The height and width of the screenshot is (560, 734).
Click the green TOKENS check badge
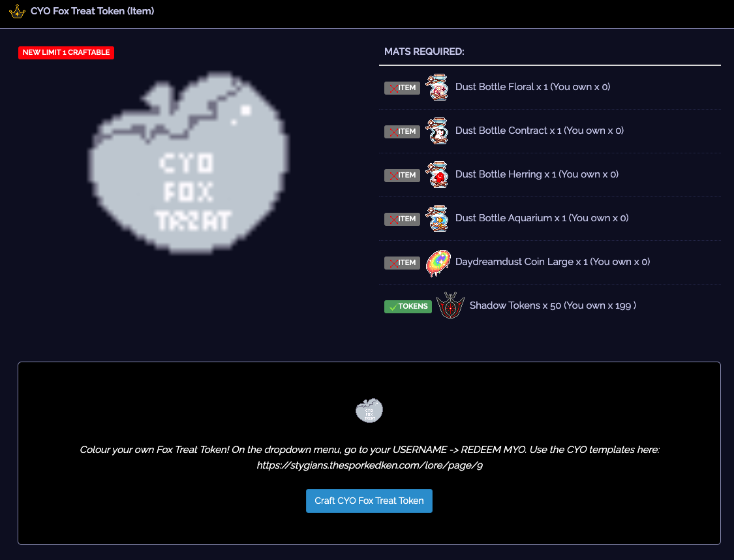[x=408, y=307]
